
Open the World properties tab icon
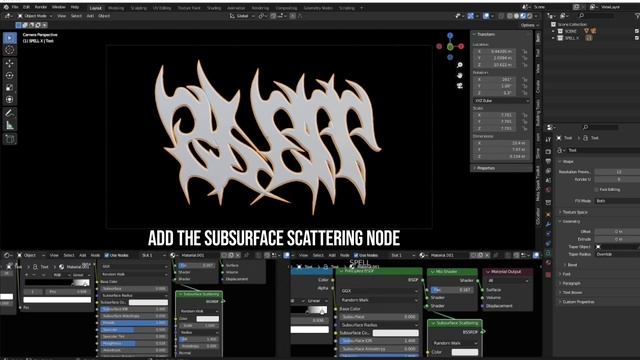click(x=548, y=190)
